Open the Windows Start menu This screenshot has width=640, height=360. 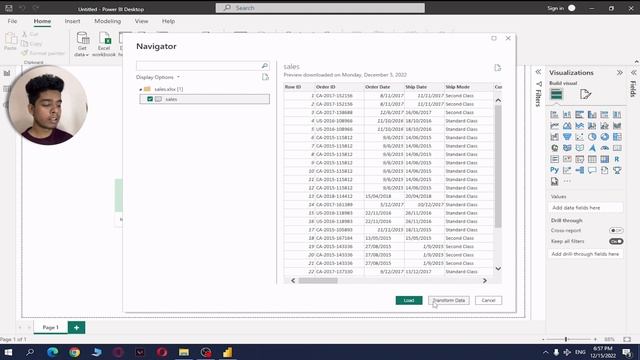8,352
